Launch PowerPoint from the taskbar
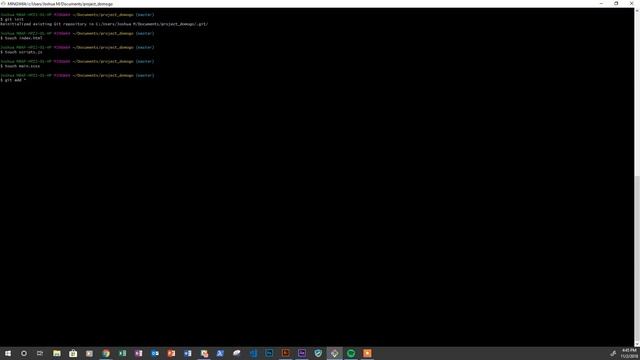The image size is (640, 360). point(171,353)
